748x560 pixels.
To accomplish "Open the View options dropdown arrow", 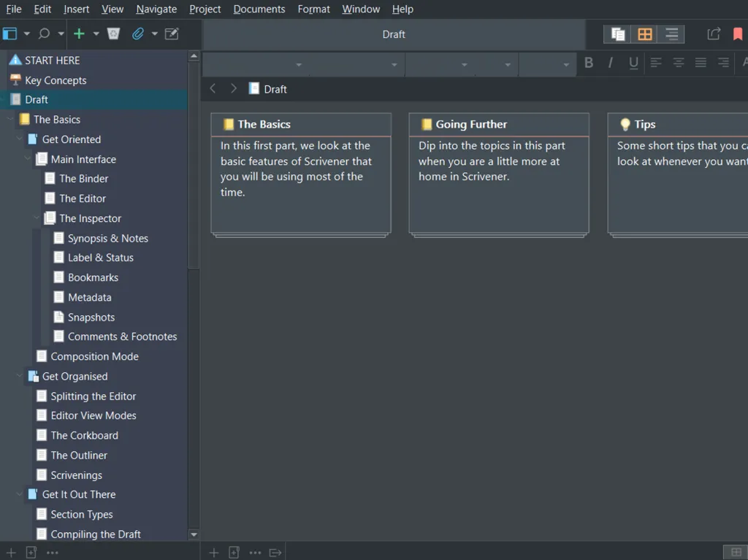I will [x=27, y=34].
